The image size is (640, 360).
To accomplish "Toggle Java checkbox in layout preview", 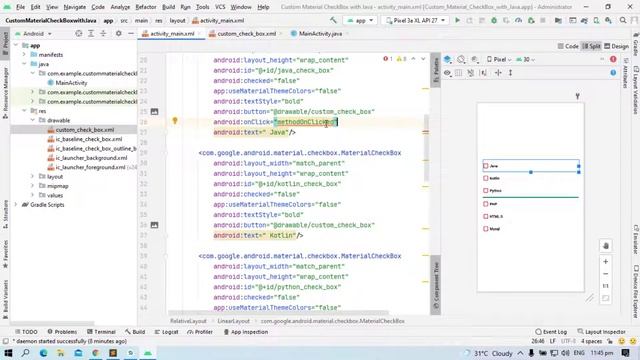I will (486, 166).
